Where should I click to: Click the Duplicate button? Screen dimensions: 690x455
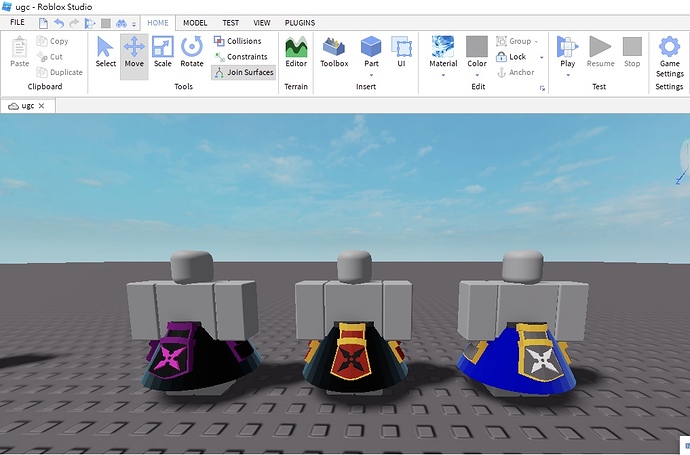[x=60, y=72]
